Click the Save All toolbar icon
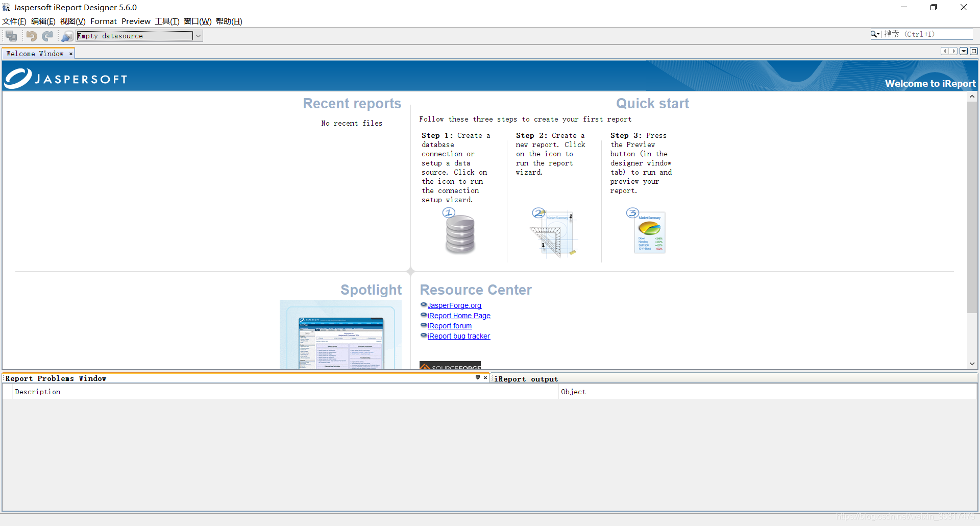 pyautogui.click(x=11, y=36)
